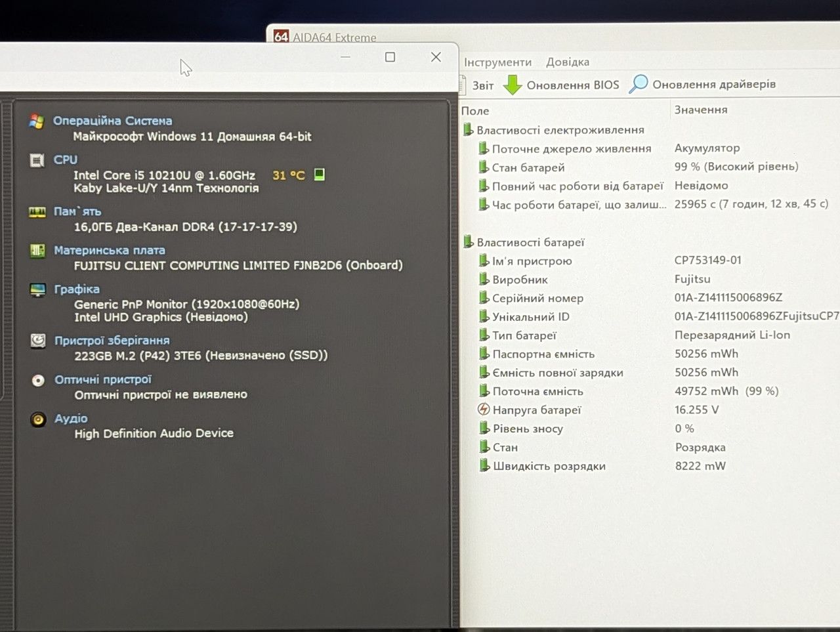Click the CPU chip icon
The image size is (840, 632).
click(x=37, y=160)
